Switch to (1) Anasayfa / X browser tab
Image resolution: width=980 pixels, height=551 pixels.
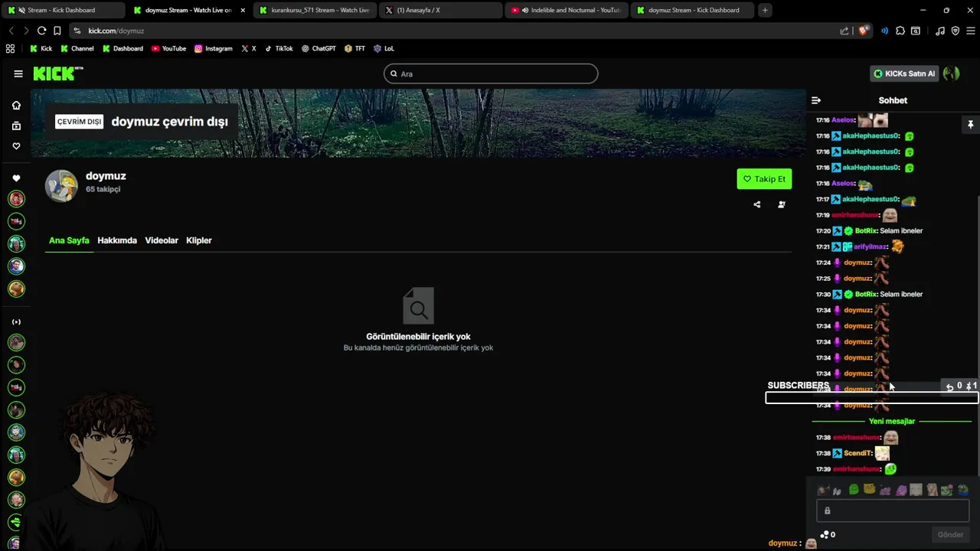pos(440,10)
